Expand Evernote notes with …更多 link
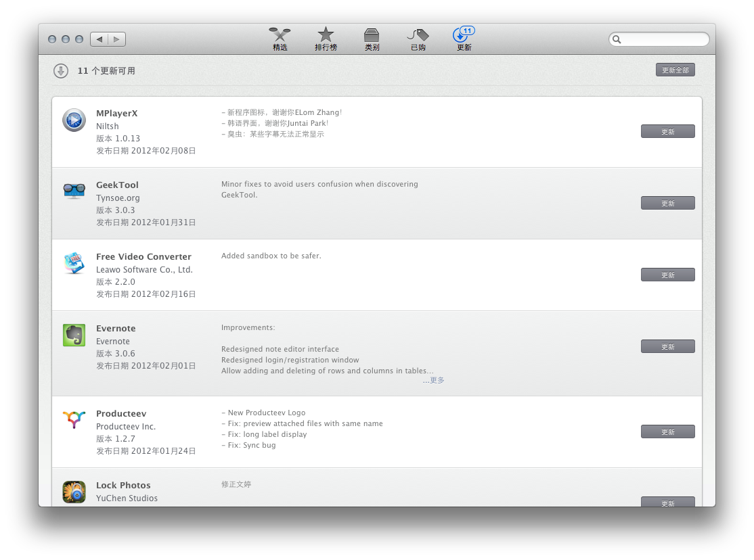 434,380
